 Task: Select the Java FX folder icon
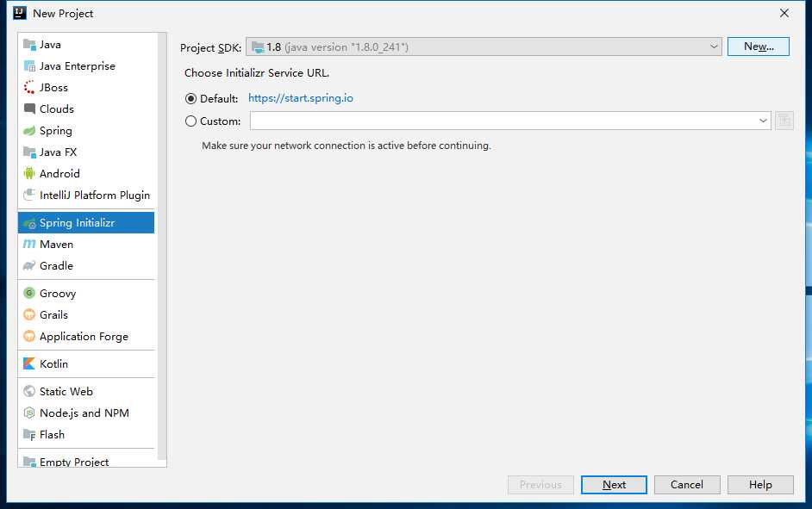click(29, 152)
